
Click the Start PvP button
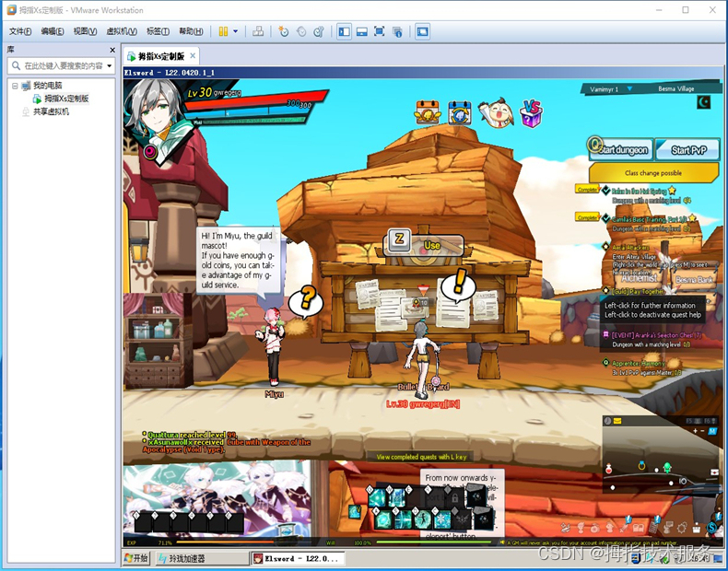(688, 150)
